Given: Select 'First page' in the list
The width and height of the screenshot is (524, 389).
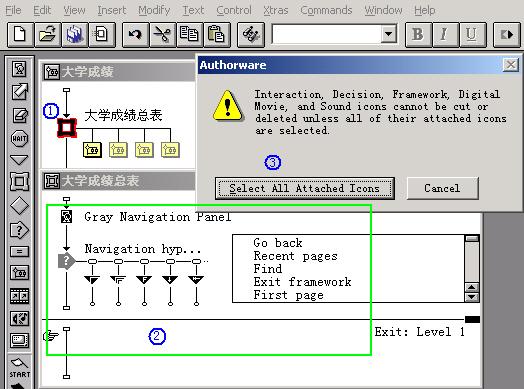Looking at the screenshot, I should click(288, 295).
